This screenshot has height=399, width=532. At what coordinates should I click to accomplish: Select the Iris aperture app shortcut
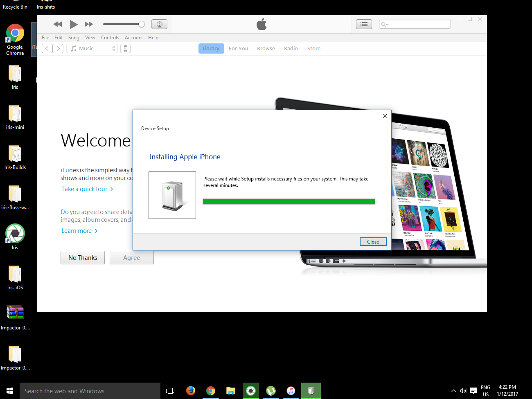click(x=15, y=237)
